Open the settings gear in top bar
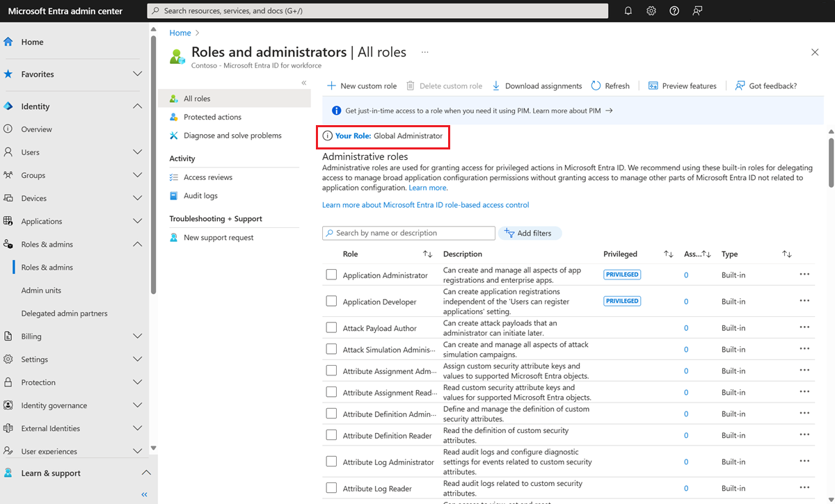The width and height of the screenshot is (835, 504). point(651,10)
